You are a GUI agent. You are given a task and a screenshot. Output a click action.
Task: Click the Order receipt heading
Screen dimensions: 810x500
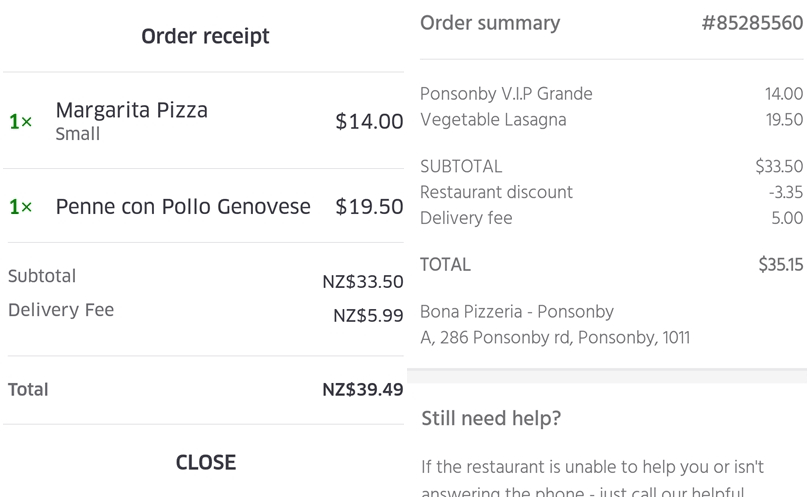(x=205, y=37)
